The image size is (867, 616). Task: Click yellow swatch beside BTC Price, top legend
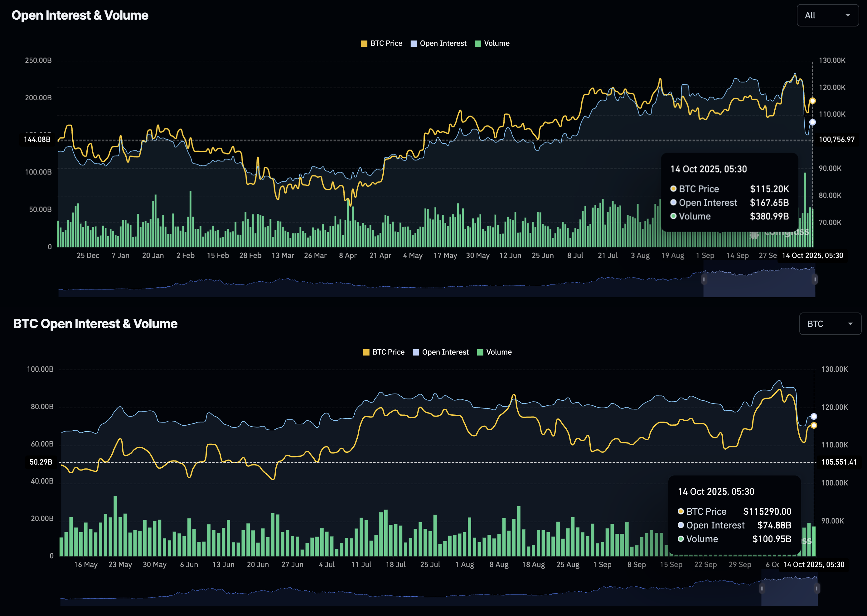[364, 44]
